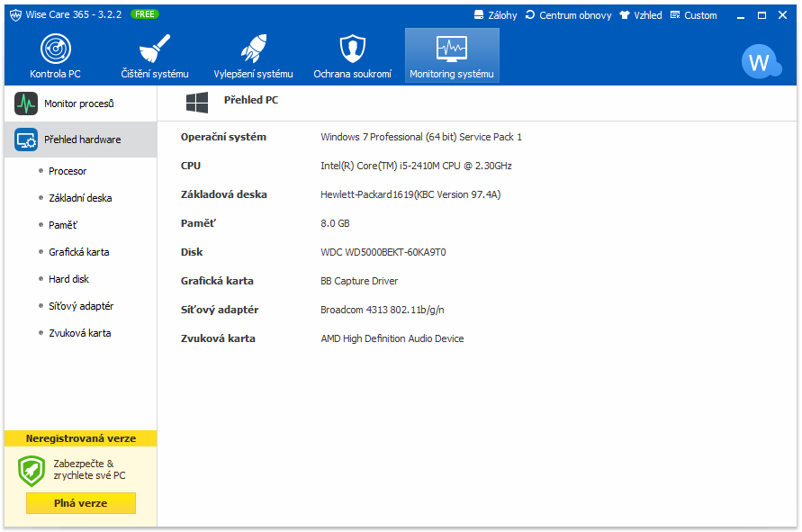Click the FREE badge

click(x=145, y=14)
